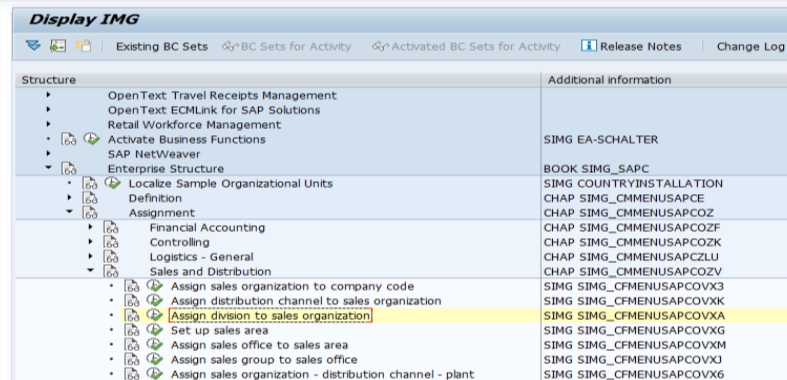The height and width of the screenshot is (380, 787).
Task: Click SIMG SIMG_CFMENUSAPCOVXK cell
Action: pyautogui.click(x=634, y=301)
